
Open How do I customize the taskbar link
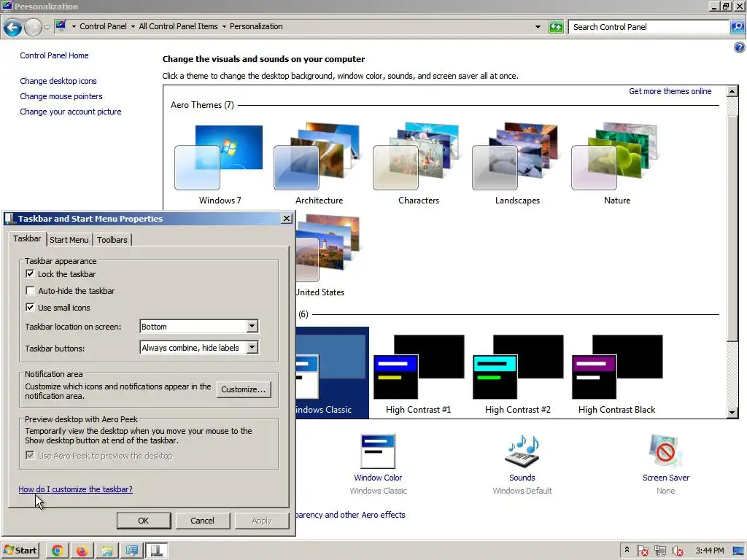(75, 489)
